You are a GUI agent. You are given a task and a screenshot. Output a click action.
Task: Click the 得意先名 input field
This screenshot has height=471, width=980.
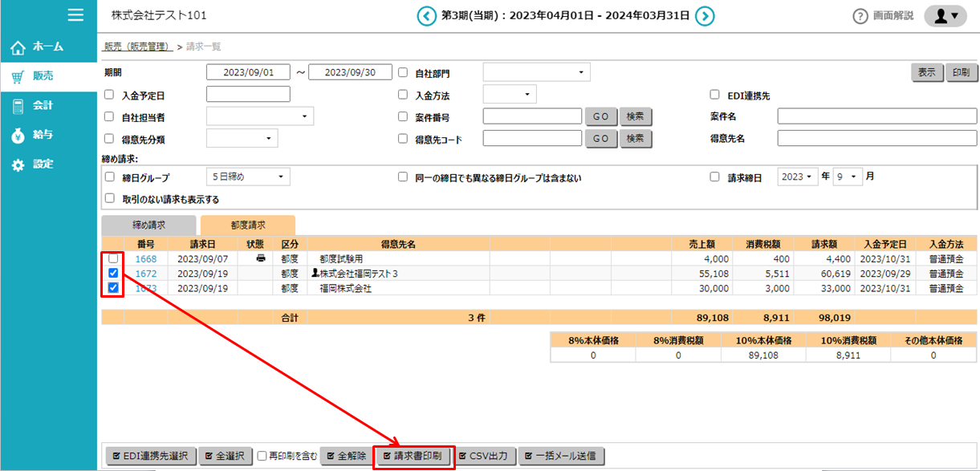(x=875, y=139)
